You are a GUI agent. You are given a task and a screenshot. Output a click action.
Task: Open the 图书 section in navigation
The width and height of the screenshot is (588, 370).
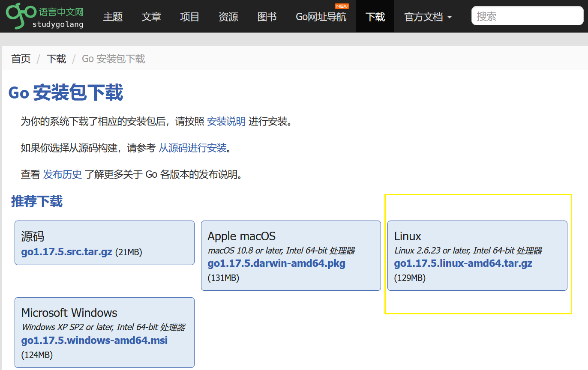(267, 16)
